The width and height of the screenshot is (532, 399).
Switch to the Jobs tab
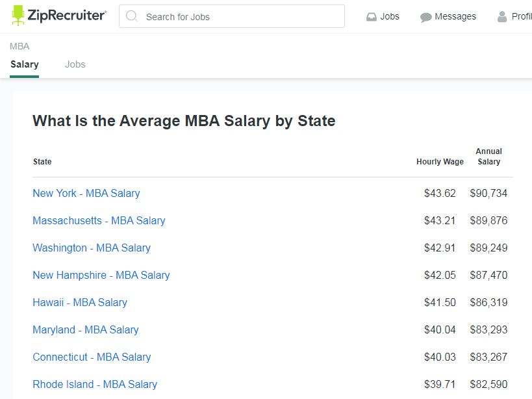75,64
